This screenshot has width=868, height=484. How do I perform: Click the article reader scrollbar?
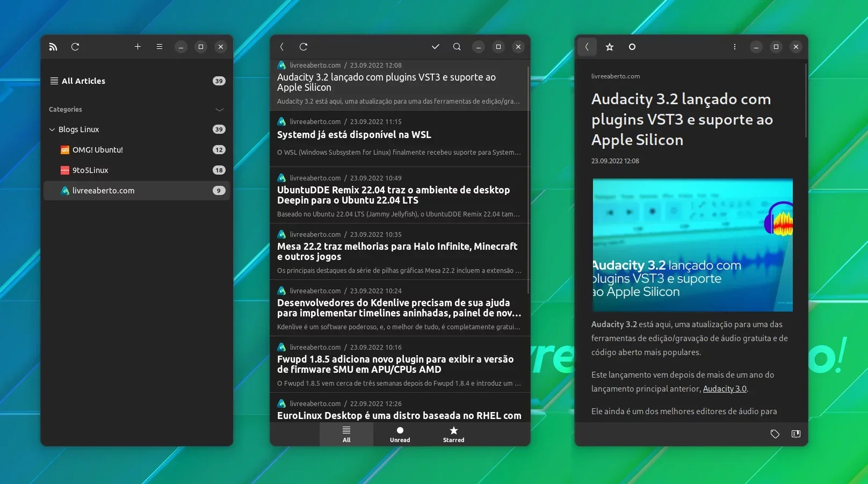(806, 100)
